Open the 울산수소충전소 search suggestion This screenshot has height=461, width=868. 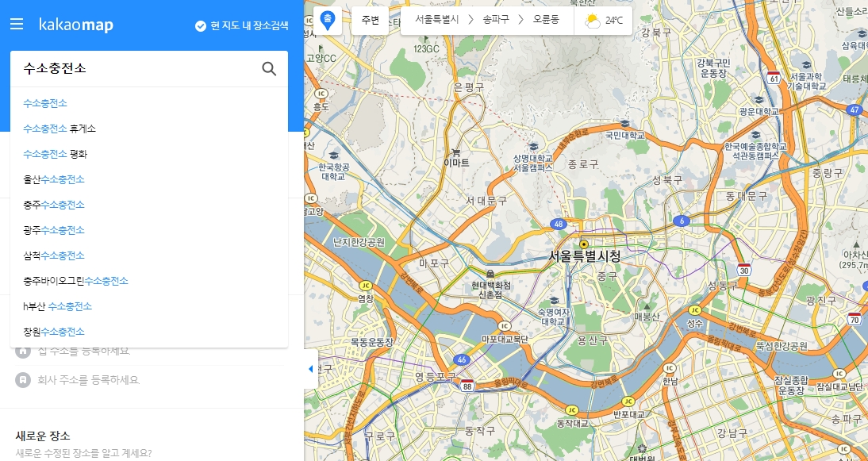click(x=54, y=179)
